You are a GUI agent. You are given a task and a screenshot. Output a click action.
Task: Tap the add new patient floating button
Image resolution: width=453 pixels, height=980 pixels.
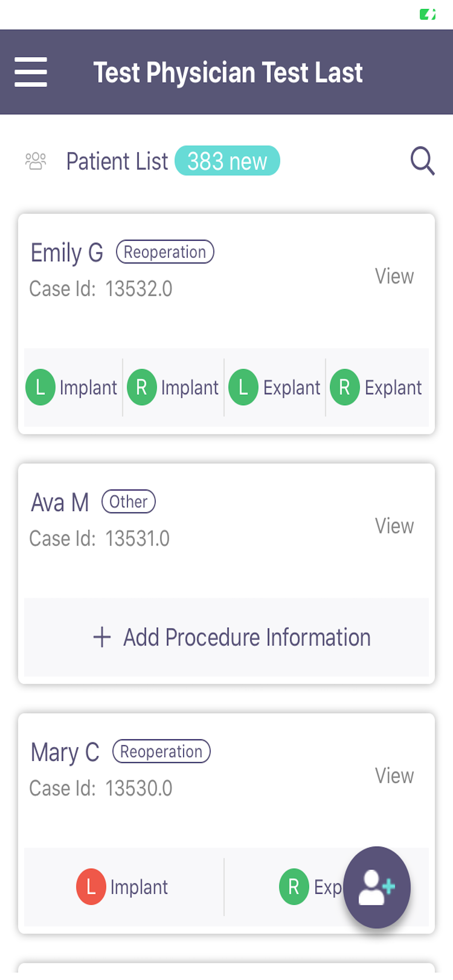pos(377,887)
